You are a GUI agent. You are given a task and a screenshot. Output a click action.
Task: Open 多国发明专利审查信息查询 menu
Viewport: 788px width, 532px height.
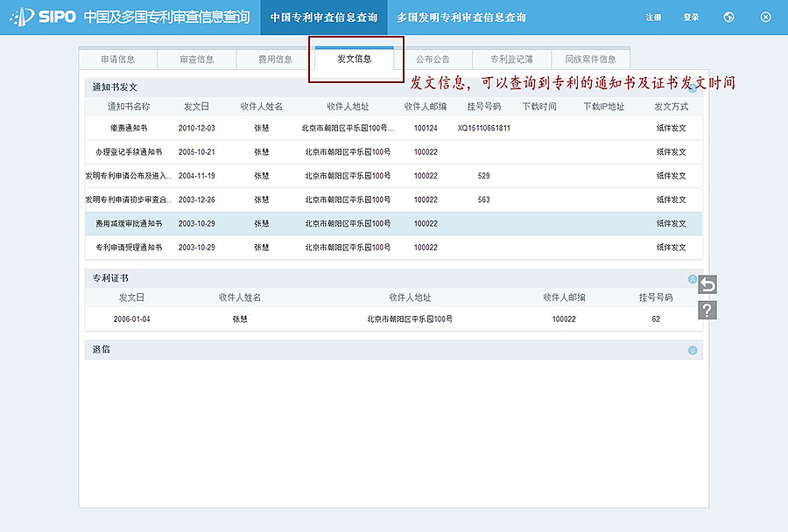[x=461, y=17]
